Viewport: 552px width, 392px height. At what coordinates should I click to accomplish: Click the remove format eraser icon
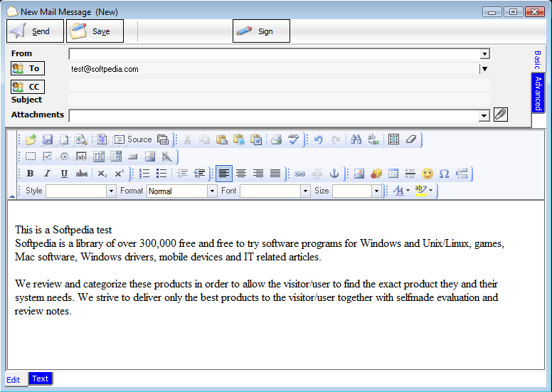411,139
